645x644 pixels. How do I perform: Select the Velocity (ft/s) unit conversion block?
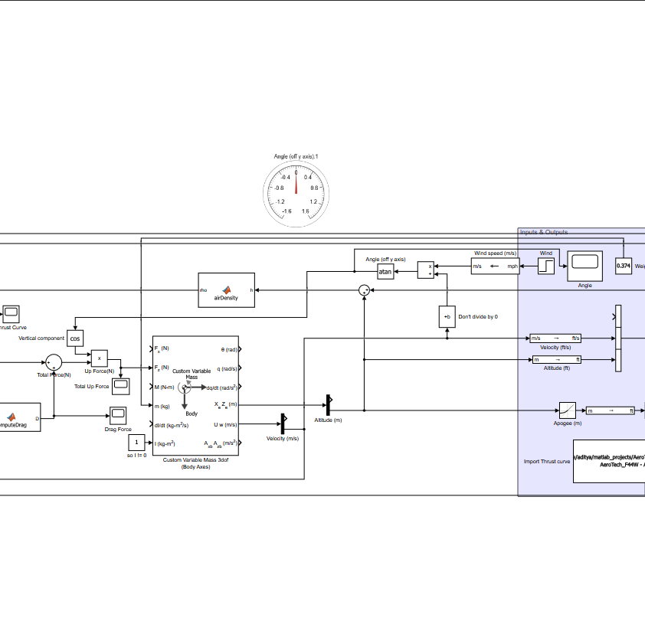(x=555, y=338)
